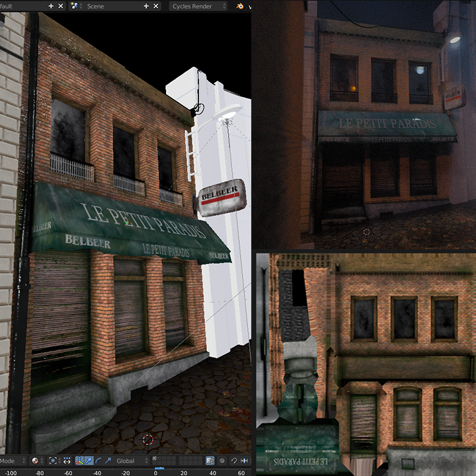This screenshot has width=476, height=476.
Task: Click frame 0 marker on the timeline
Action: (x=156, y=473)
